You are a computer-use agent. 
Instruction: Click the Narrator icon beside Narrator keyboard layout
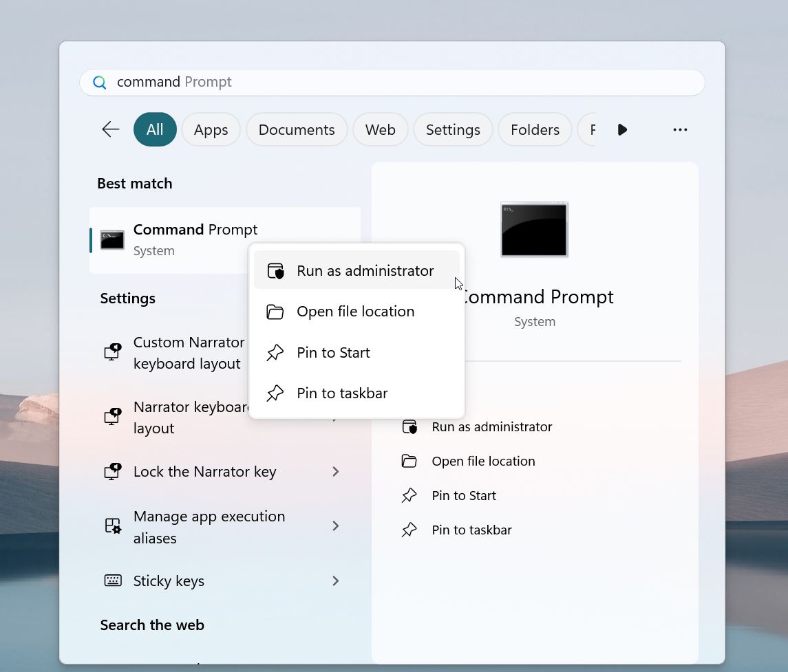(x=113, y=416)
